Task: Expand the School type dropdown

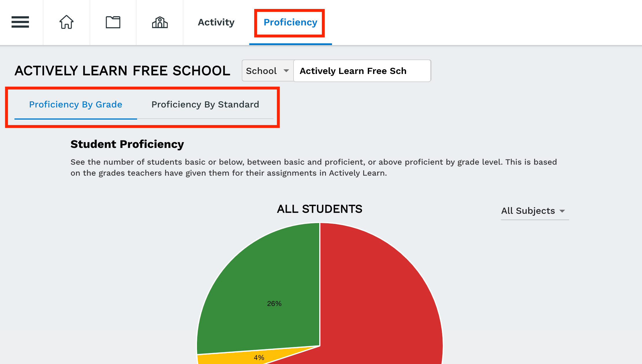Action: click(x=268, y=71)
